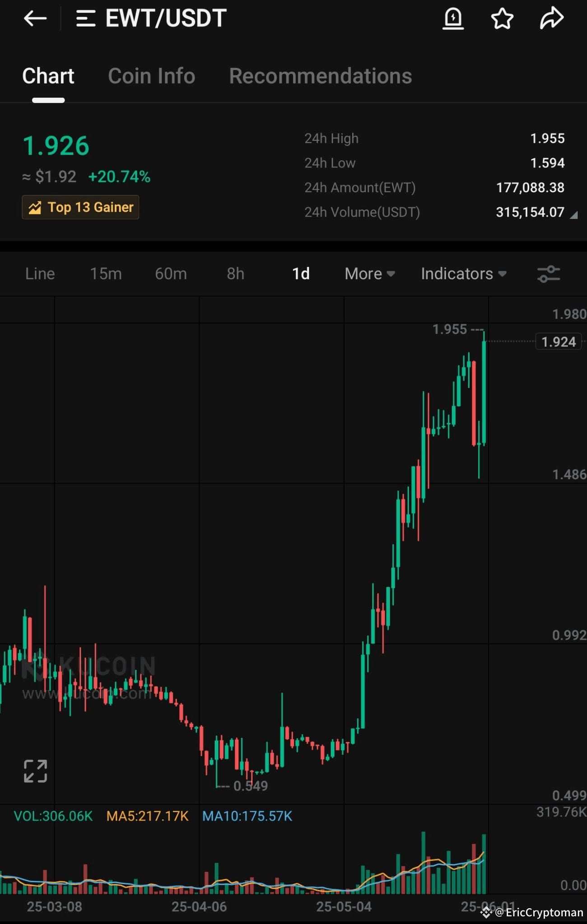Tap the back arrow icon
The height and width of the screenshot is (924, 587).
point(35,18)
